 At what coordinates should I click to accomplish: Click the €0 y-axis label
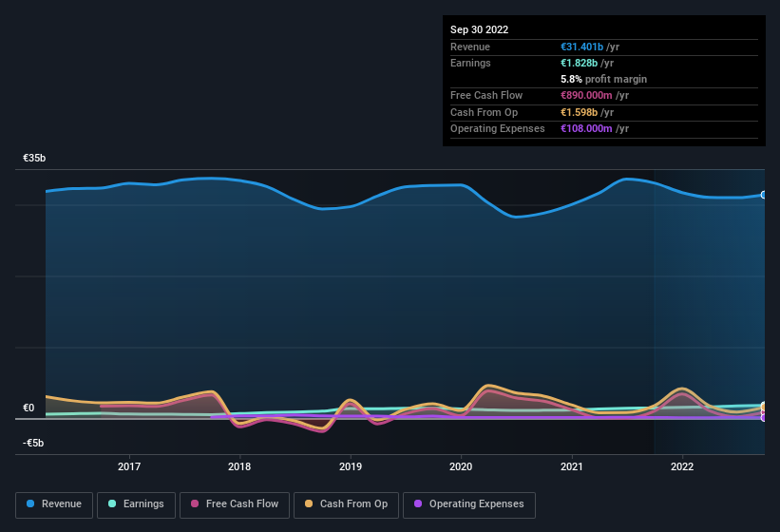pyautogui.click(x=29, y=408)
